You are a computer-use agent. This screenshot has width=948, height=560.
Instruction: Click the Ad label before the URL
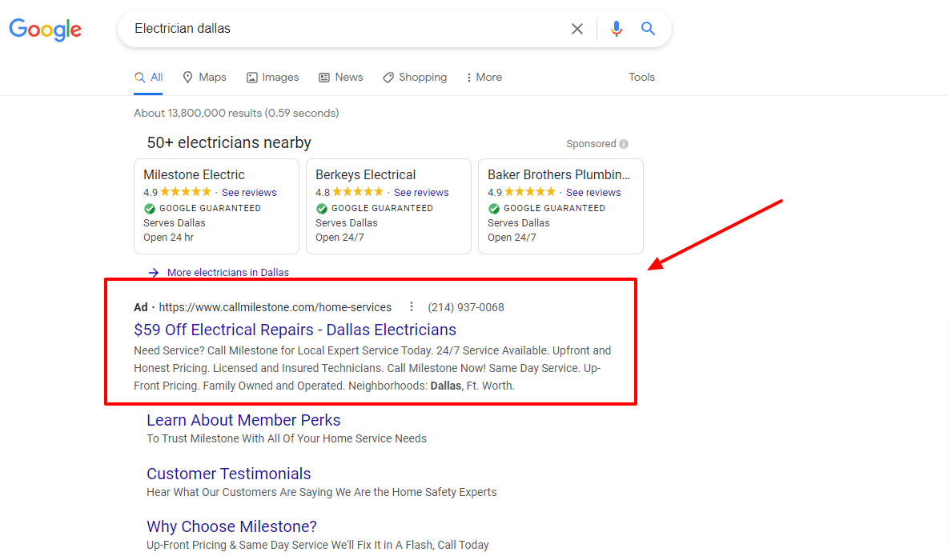(141, 307)
